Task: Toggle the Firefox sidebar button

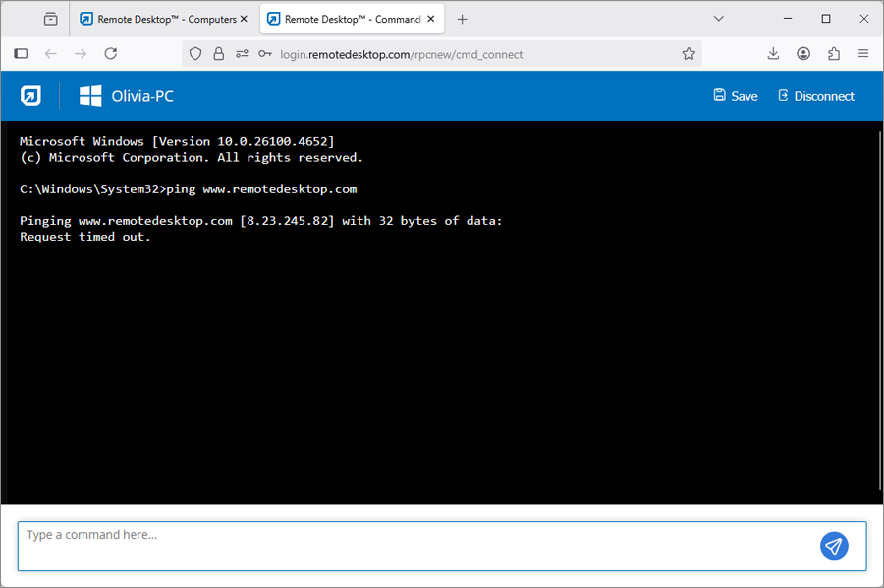Action: pyautogui.click(x=21, y=54)
